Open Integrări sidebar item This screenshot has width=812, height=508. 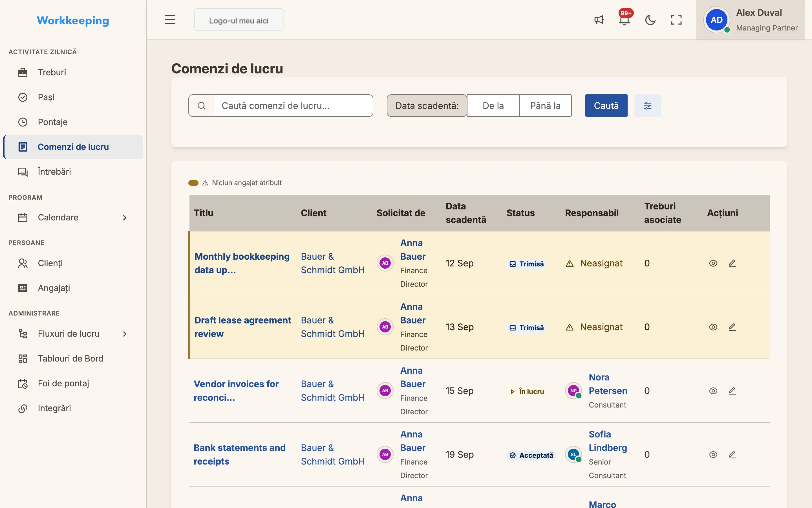pos(73,408)
